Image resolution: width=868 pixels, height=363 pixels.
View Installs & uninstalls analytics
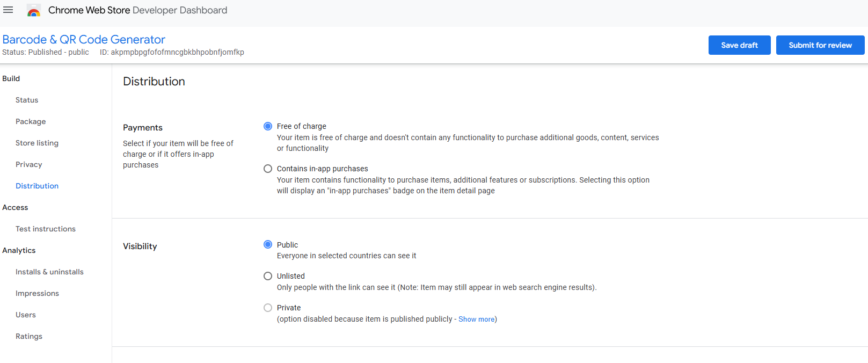49,272
